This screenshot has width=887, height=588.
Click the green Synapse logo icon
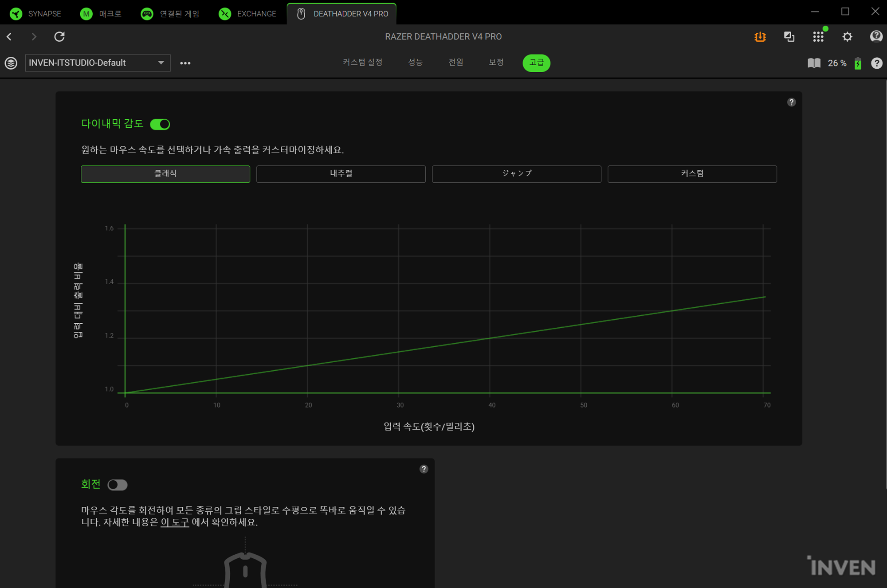[16, 14]
